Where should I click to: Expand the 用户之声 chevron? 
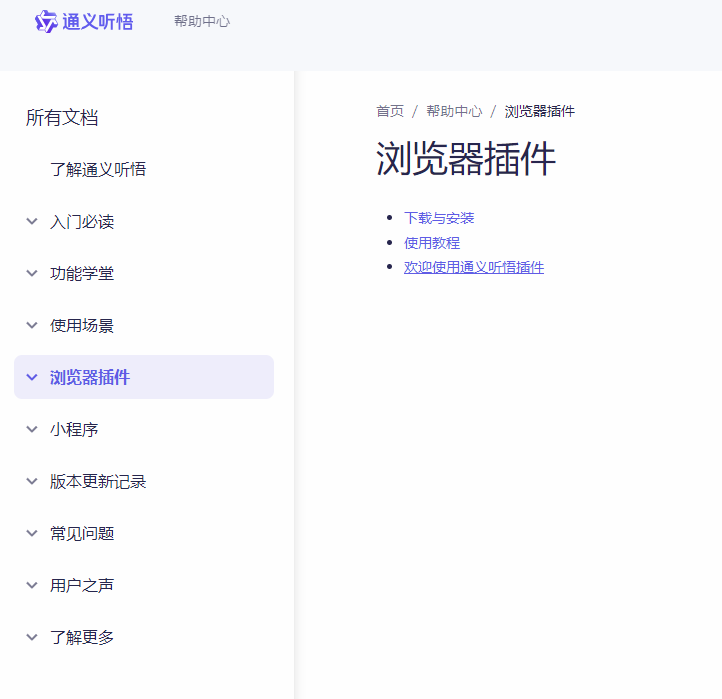[x=32, y=586]
